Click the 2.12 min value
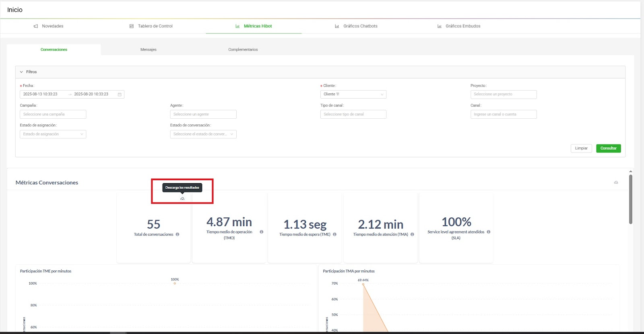This screenshot has height=334, width=644. coord(380,224)
